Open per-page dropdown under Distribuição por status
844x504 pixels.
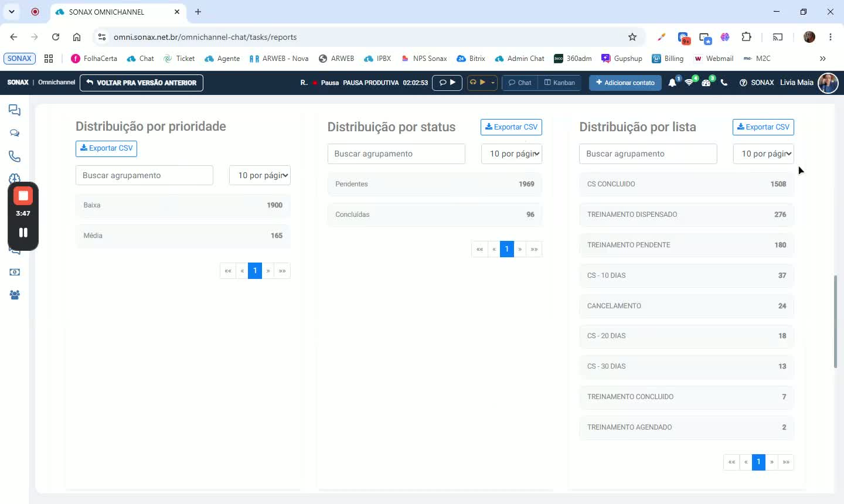(x=512, y=154)
